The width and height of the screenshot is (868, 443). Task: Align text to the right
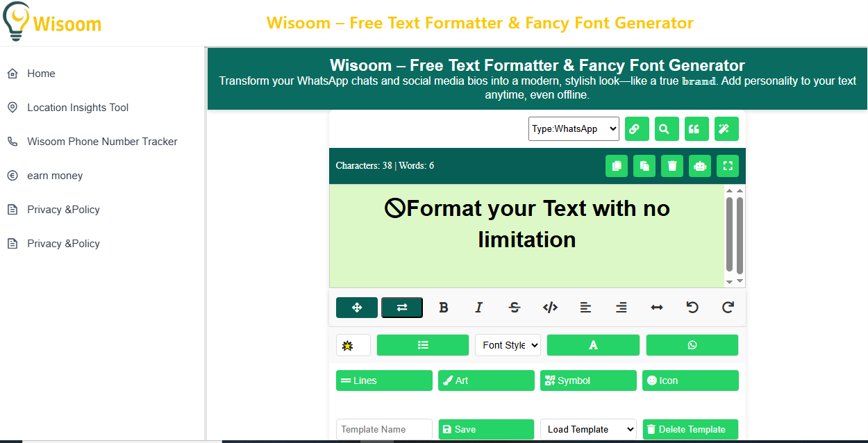click(621, 308)
